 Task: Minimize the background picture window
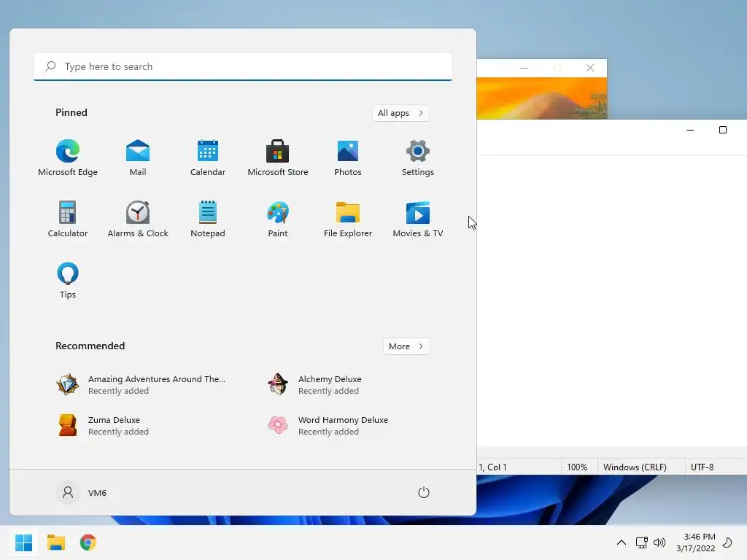tap(524, 68)
